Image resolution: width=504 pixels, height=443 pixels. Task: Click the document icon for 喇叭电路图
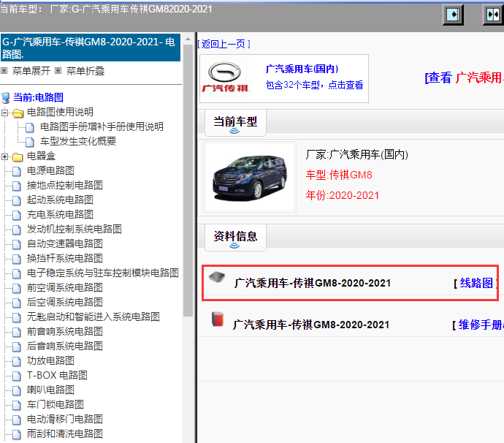tap(16, 390)
